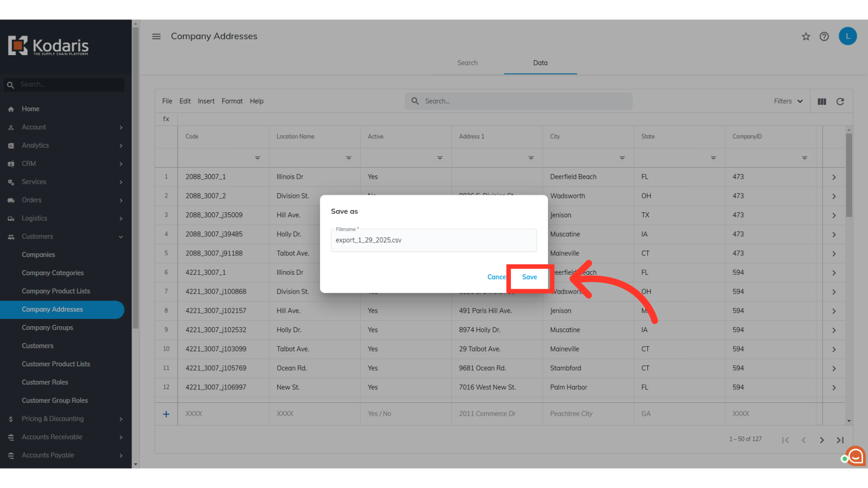
Task: Click the add row plus icon
Action: point(166,414)
